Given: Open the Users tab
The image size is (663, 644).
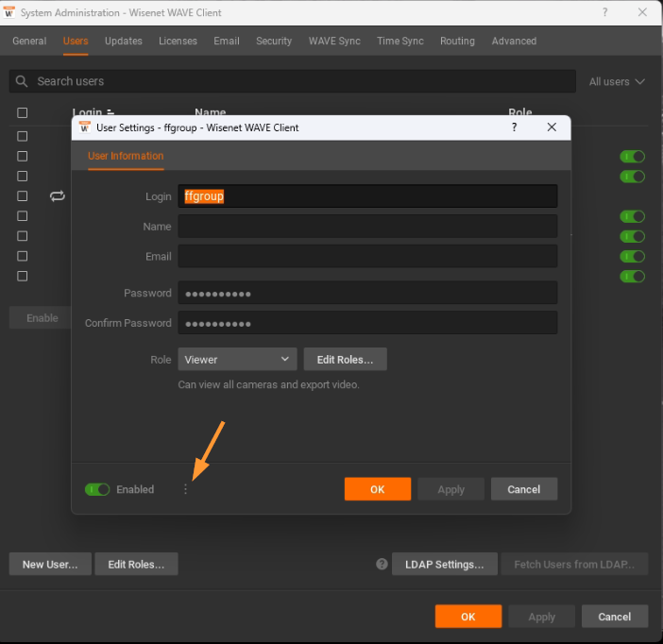Looking at the screenshot, I should point(76,41).
